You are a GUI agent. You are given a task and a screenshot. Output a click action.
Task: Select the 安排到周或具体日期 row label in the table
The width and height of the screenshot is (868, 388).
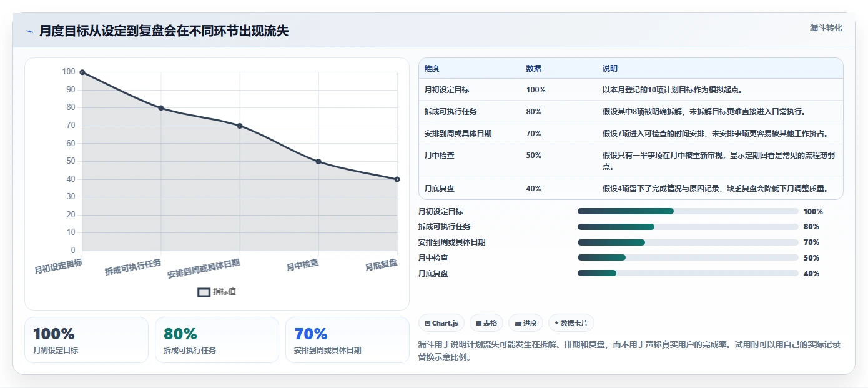(x=458, y=134)
